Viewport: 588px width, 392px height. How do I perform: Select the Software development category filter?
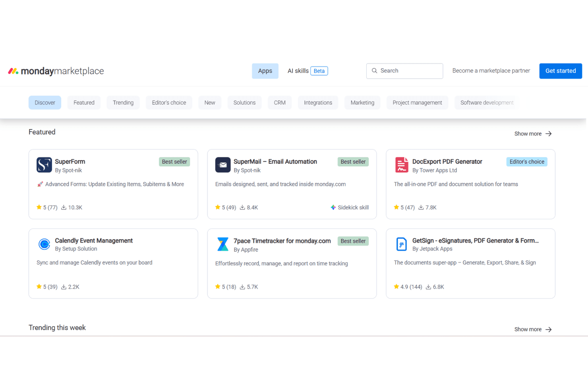(487, 102)
